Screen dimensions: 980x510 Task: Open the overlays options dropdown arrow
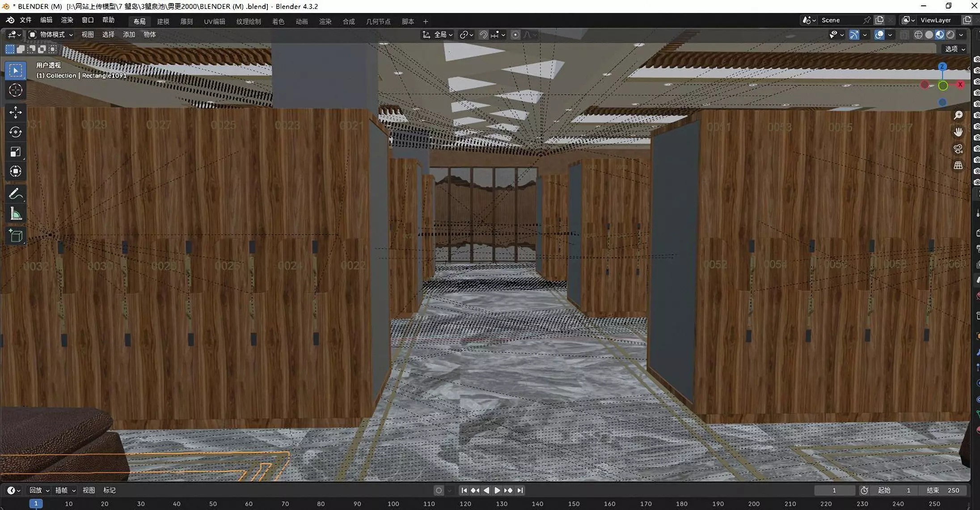(890, 34)
